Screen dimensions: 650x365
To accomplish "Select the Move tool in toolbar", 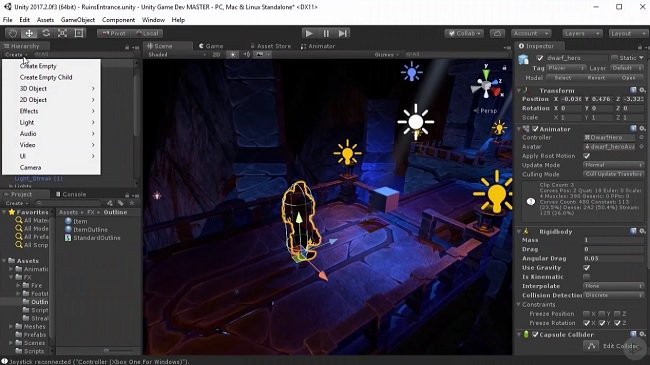I will pyautogui.click(x=29, y=33).
